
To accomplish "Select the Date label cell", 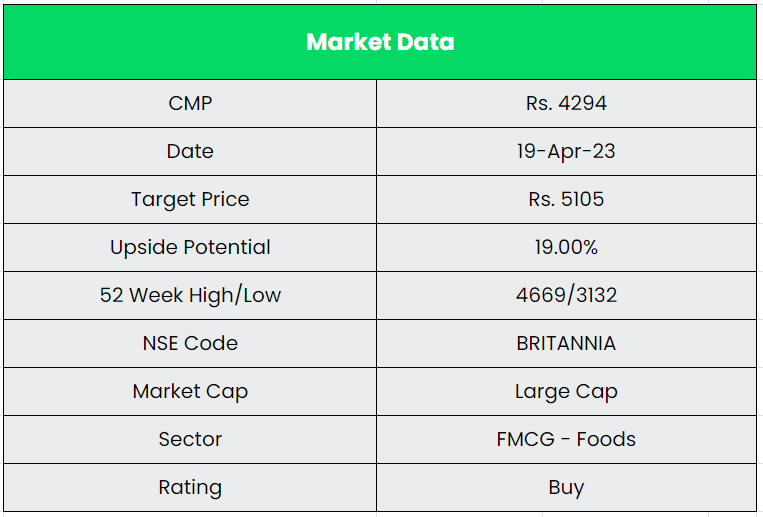I will [x=190, y=151].
